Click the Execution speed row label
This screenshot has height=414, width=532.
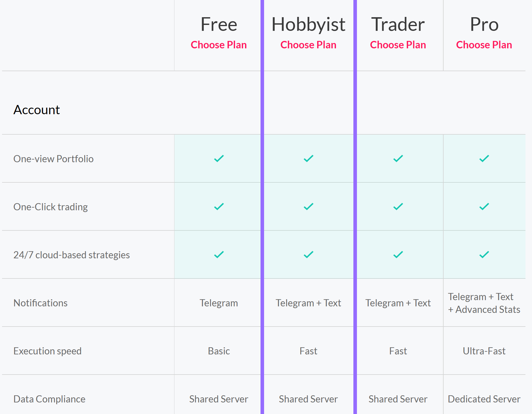click(x=47, y=351)
